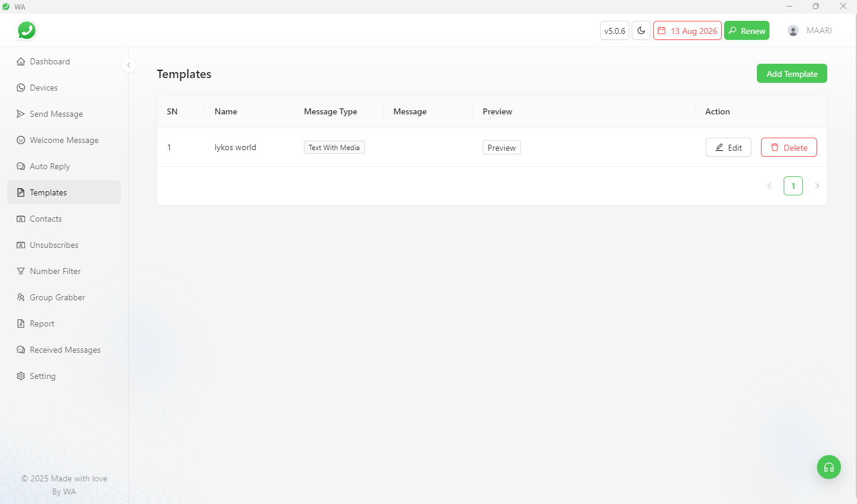Open the headset support chat button
Screen dimensions: 857x504
point(828,468)
